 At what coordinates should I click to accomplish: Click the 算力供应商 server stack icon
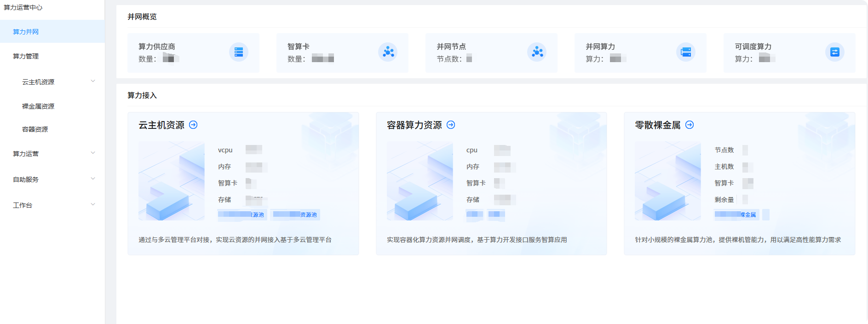[x=238, y=52]
